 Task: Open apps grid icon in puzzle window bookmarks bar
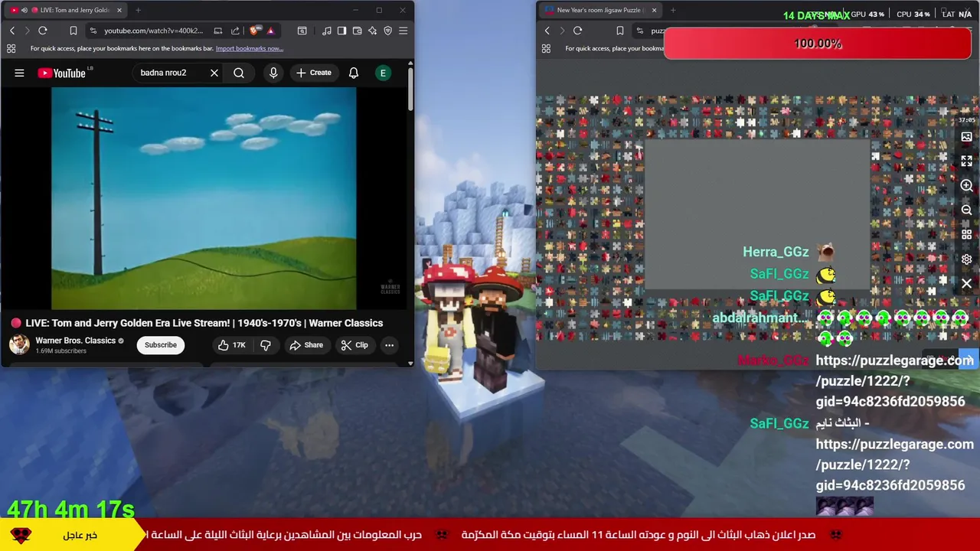coord(546,48)
